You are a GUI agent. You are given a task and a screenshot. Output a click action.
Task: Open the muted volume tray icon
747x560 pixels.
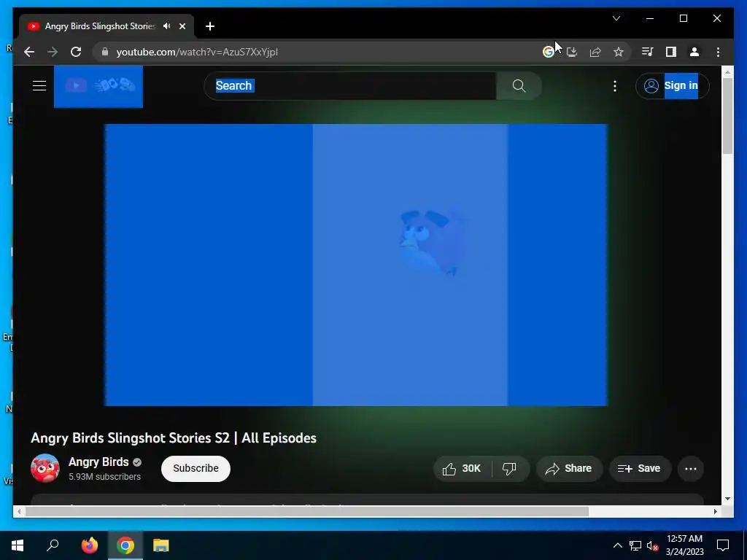pyautogui.click(x=653, y=545)
